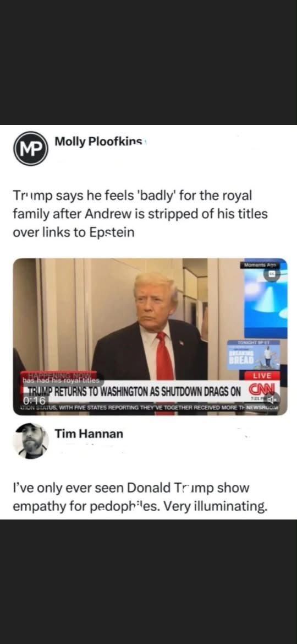Select Tim Hannan's reply text

(x=140, y=497)
